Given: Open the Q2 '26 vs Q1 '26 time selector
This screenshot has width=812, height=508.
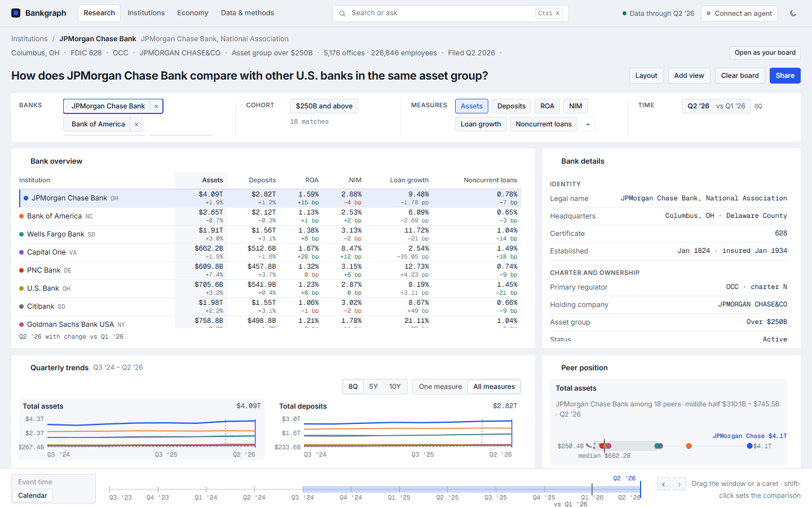Looking at the screenshot, I should 716,106.
